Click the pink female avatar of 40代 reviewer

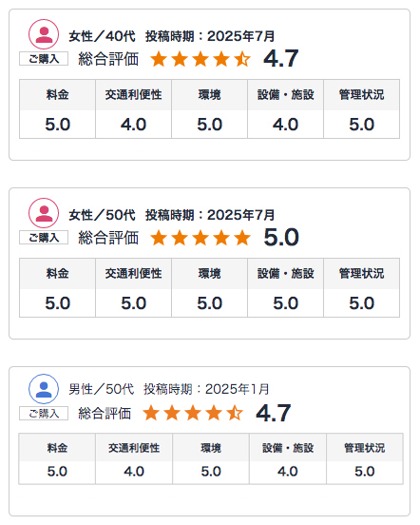click(44, 34)
